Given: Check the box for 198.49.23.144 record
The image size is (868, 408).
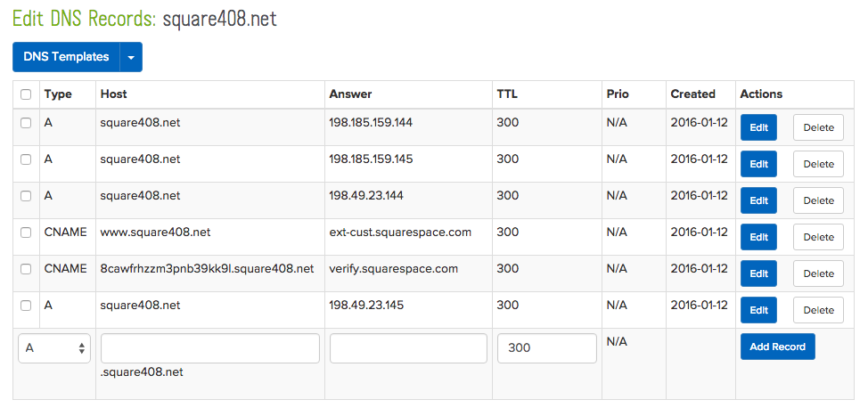Looking at the screenshot, I should 26,196.
